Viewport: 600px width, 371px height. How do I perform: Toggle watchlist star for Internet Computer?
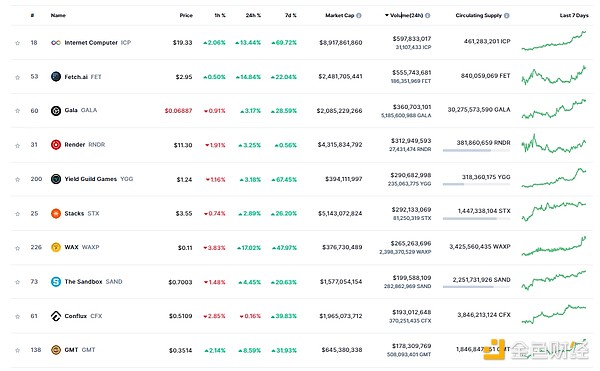tap(17, 43)
